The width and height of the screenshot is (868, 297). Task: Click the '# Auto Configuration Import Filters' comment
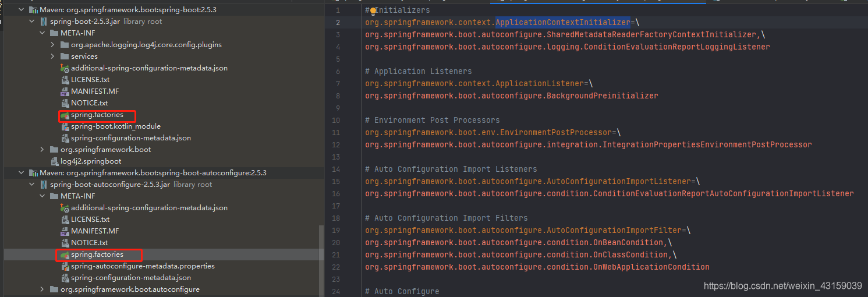pyautogui.click(x=447, y=218)
